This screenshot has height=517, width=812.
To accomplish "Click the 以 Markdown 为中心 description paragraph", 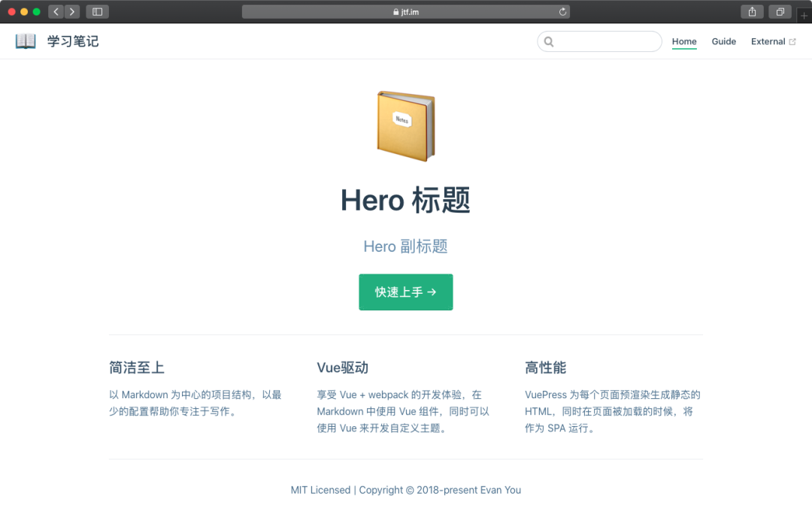I will (x=195, y=403).
